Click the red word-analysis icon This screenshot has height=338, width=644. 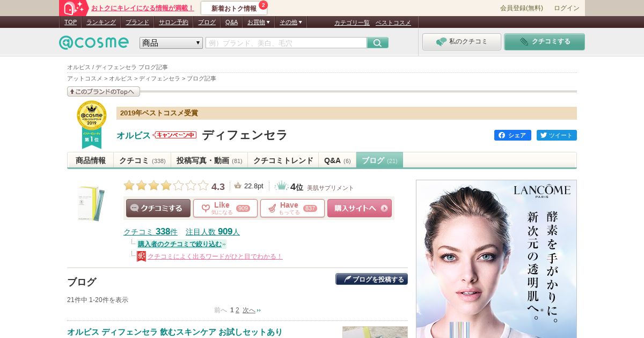141,256
